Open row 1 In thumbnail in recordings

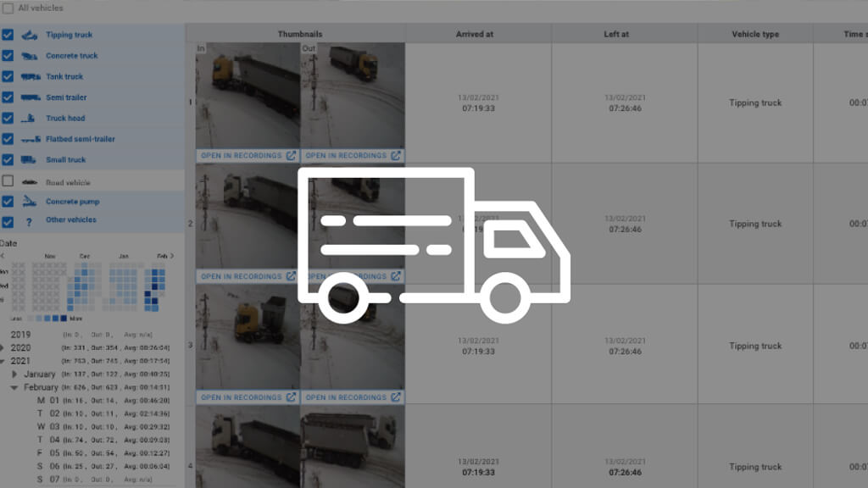point(248,156)
